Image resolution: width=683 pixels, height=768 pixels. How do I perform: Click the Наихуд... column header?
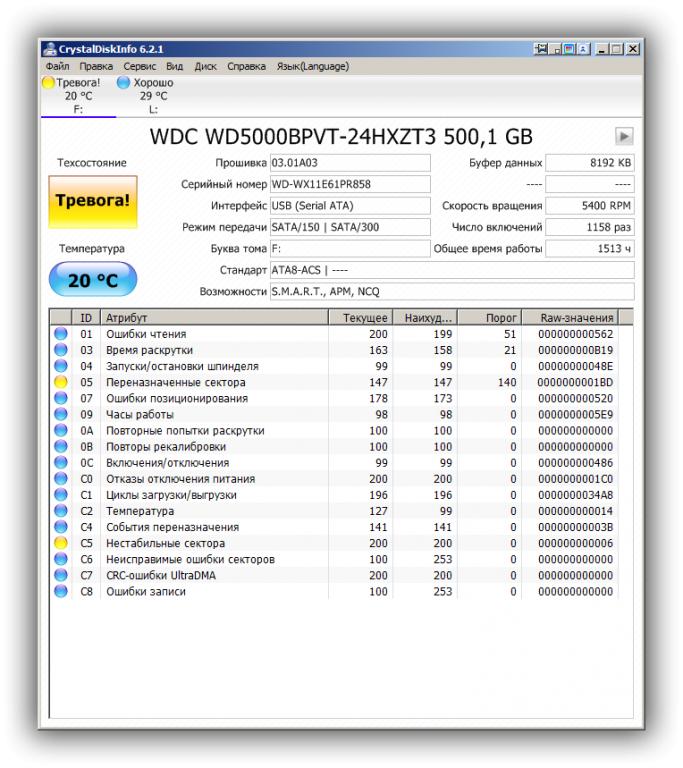click(x=425, y=318)
